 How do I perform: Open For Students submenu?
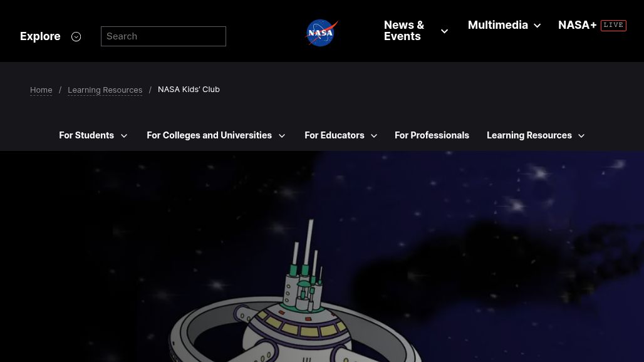pos(86,135)
